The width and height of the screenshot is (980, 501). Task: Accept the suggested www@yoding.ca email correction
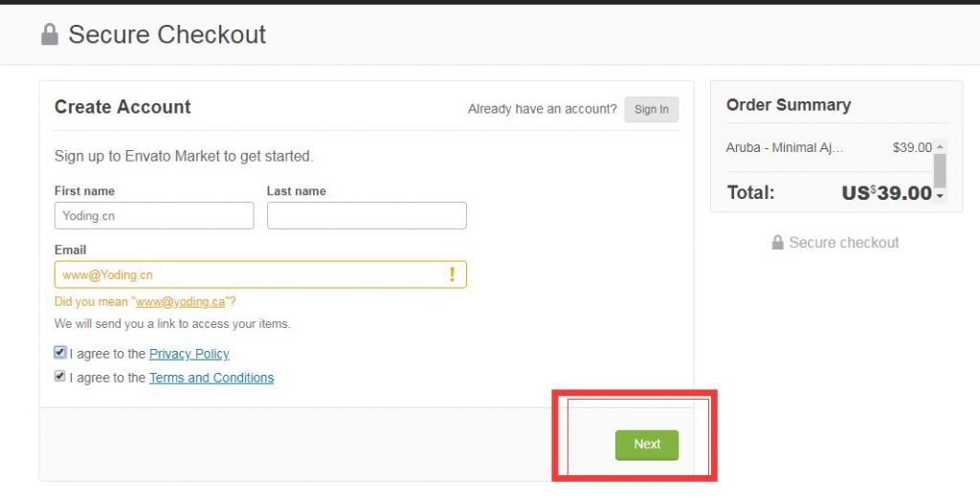[x=180, y=302]
